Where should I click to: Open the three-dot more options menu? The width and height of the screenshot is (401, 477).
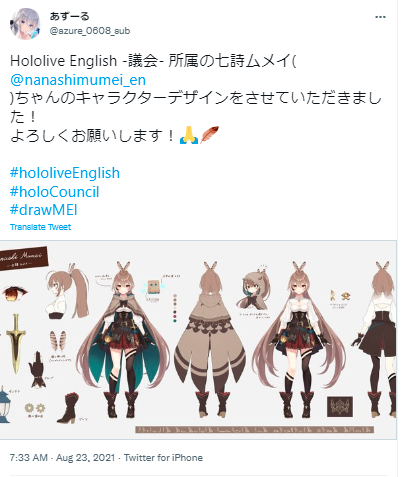coord(380,17)
